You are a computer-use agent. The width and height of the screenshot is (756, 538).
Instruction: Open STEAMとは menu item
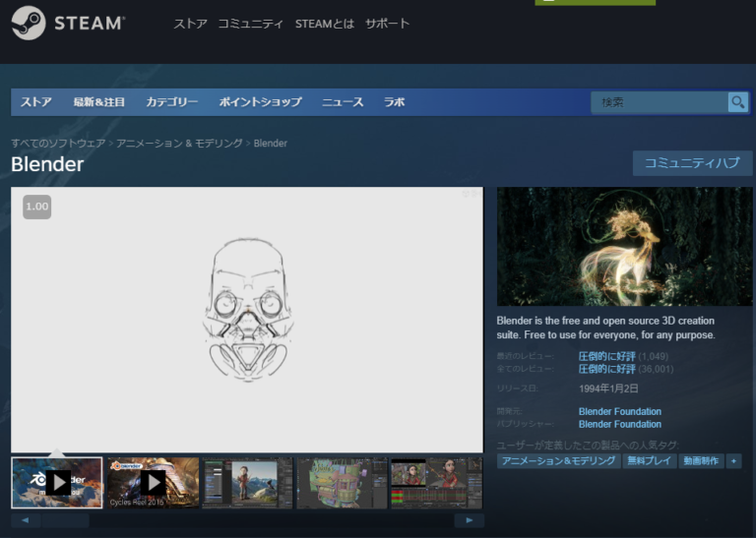coord(325,24)
